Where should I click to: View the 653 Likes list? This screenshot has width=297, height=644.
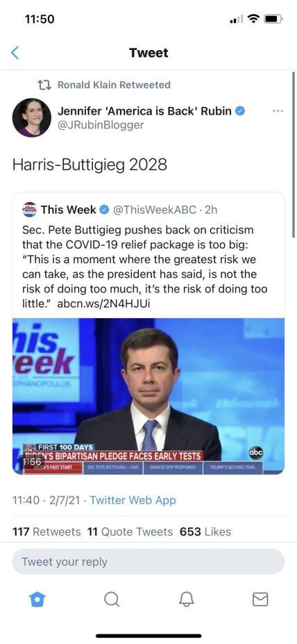coord(205,532)
